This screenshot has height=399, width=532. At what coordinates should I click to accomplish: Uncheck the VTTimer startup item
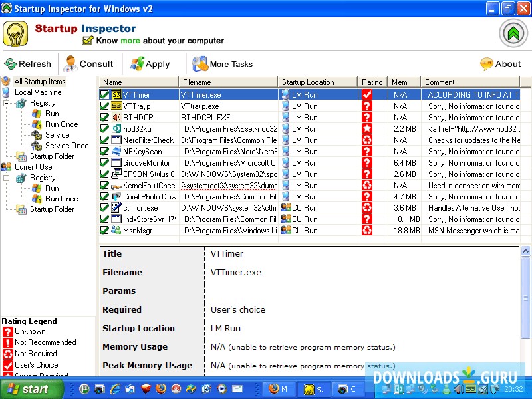[x=104, y=94]
